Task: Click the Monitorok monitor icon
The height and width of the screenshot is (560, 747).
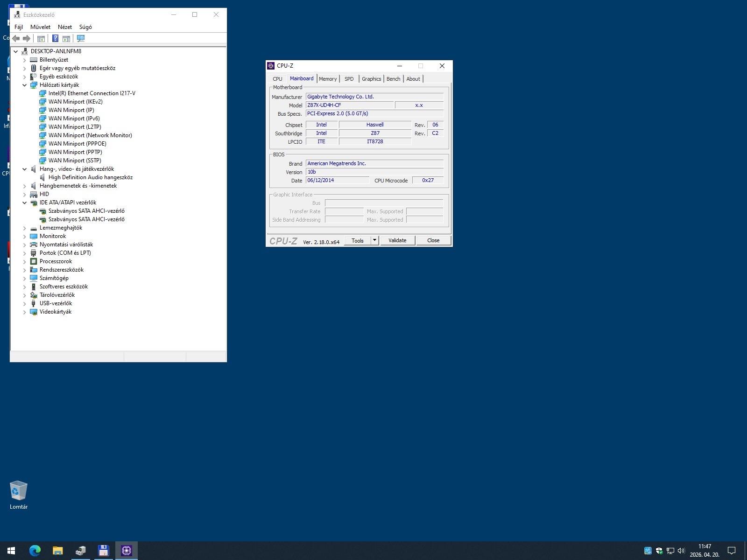Action: coord(34,236)
